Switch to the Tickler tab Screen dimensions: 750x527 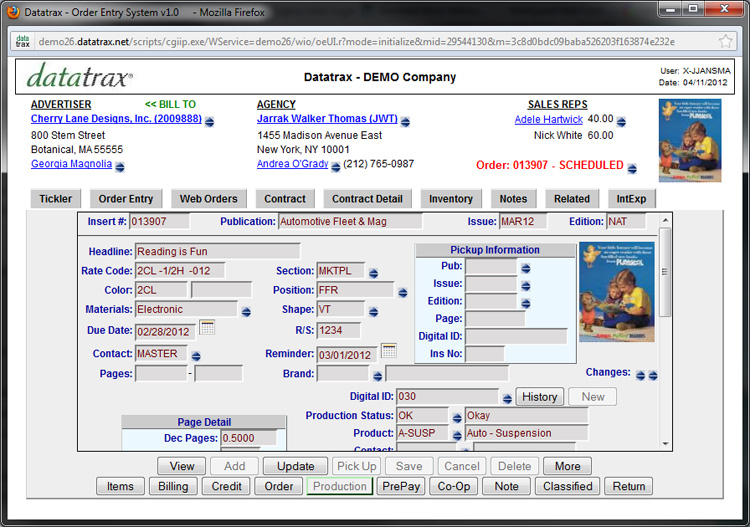coord(55,199)
